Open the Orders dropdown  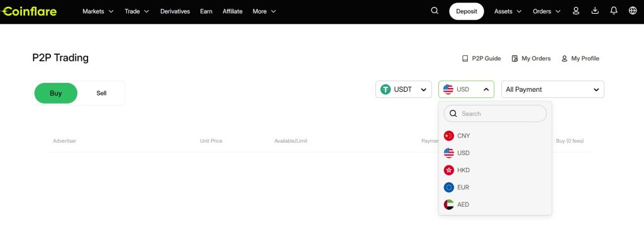pyautogui.click(x=546, y=11)
